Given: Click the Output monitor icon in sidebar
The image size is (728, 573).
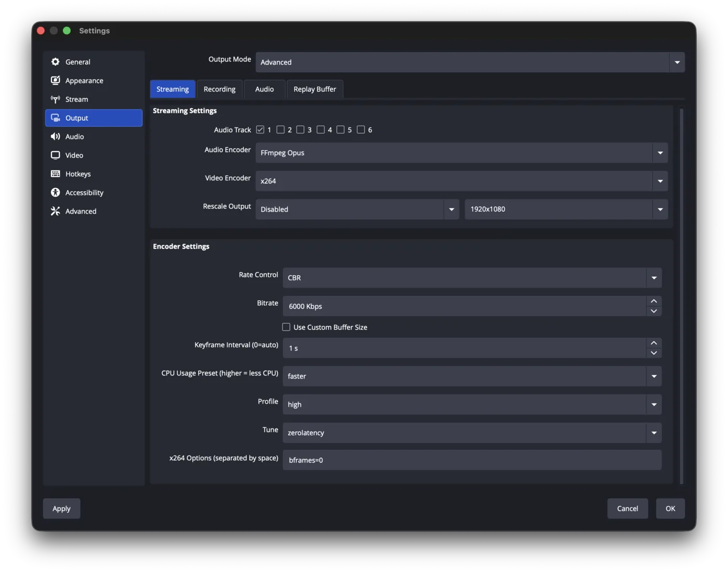Looking at the screenshot, I should [x=55, y=118].
